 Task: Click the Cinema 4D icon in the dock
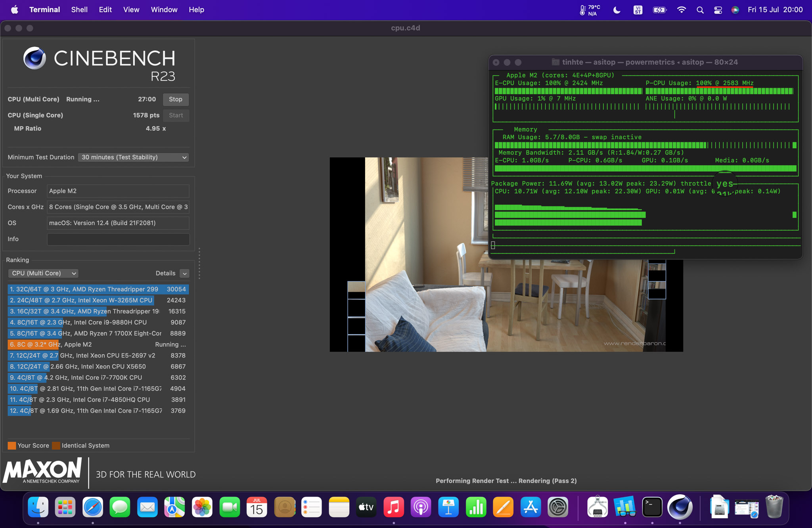[x=680, y=507]
